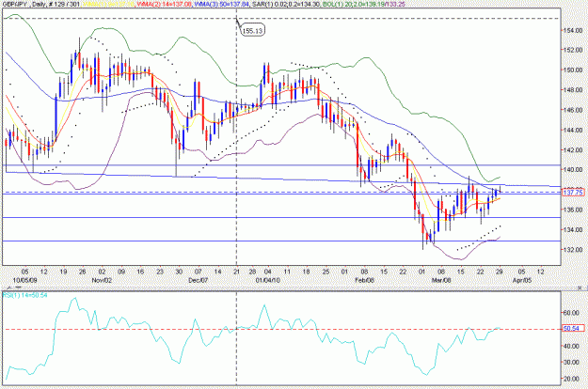Click the yellow WMA(1) legend entry
The width and height of the screenshot is (588, 389).
click(109, 5)
